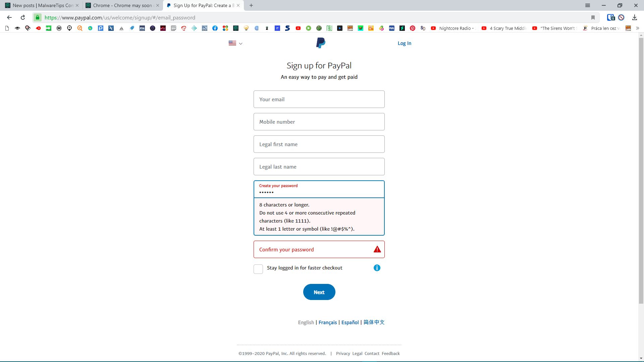
Task: Click the bookmark page icon in address bar
Action: click(x=593, y=17)
